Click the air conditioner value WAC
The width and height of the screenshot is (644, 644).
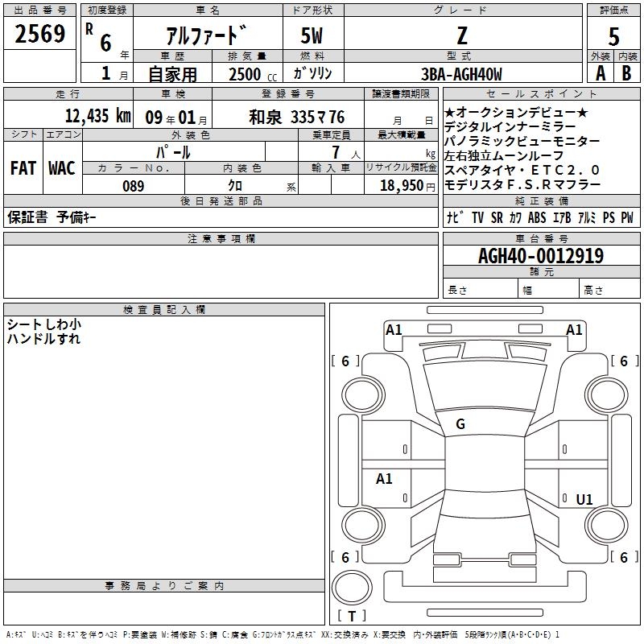(62, 168)
